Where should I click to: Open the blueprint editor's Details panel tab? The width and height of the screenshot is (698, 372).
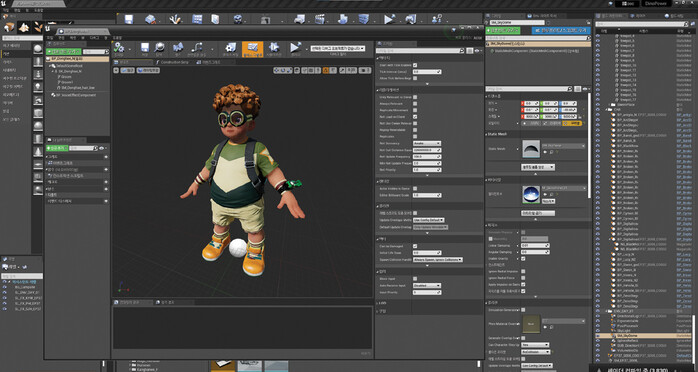(396, 44)
